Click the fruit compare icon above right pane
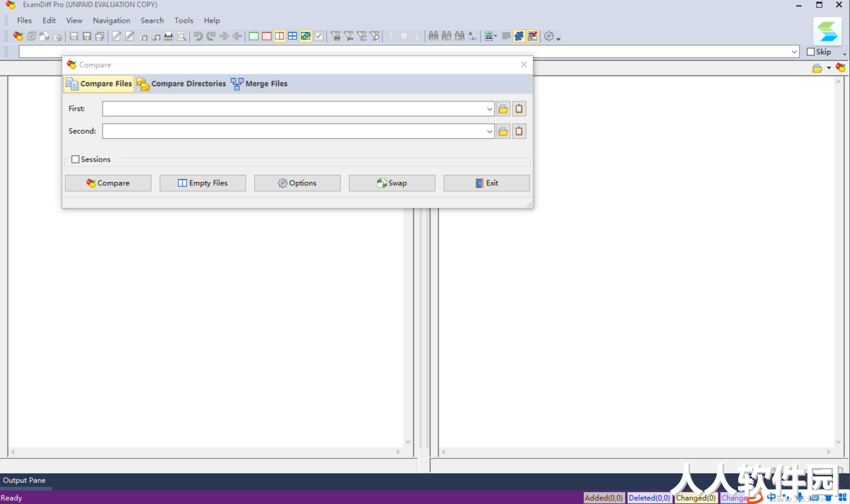850x504 pixels. (x=841, y=68)
